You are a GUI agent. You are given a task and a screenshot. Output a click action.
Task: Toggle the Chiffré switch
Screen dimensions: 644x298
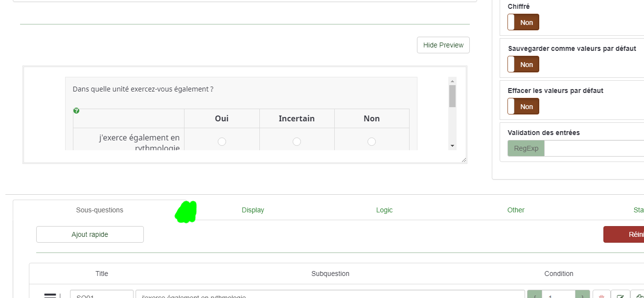coord(523,23)
